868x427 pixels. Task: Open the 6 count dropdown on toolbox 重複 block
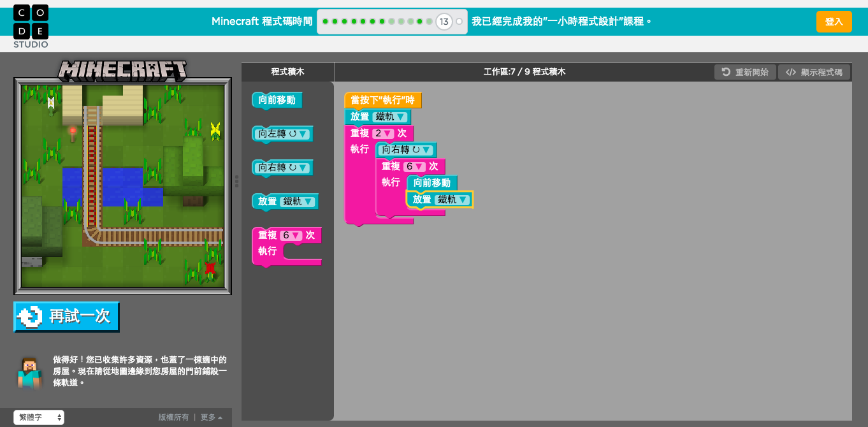[291, 235]
